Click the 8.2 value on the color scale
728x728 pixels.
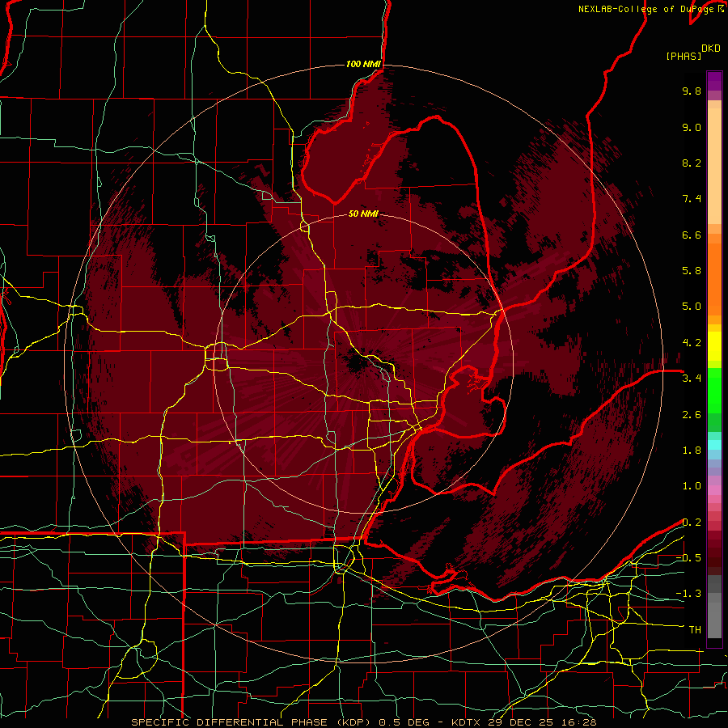pyautogui.click(x=692, y=163)
